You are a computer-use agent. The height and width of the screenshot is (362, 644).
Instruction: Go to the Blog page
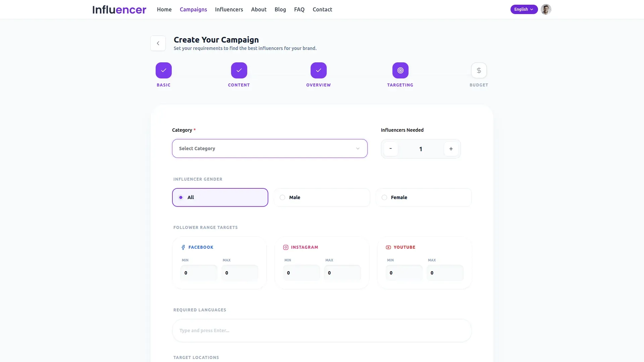(x=280, y=9)
